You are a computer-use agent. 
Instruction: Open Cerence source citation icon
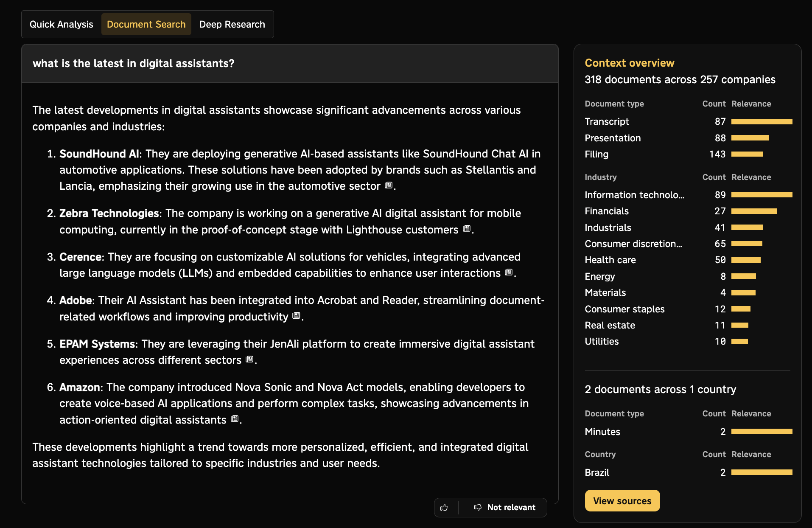tap(509, 272)
